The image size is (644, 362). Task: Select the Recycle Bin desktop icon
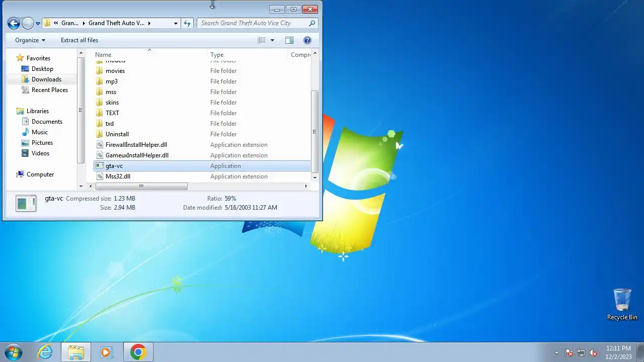click(x=622, y=305)
